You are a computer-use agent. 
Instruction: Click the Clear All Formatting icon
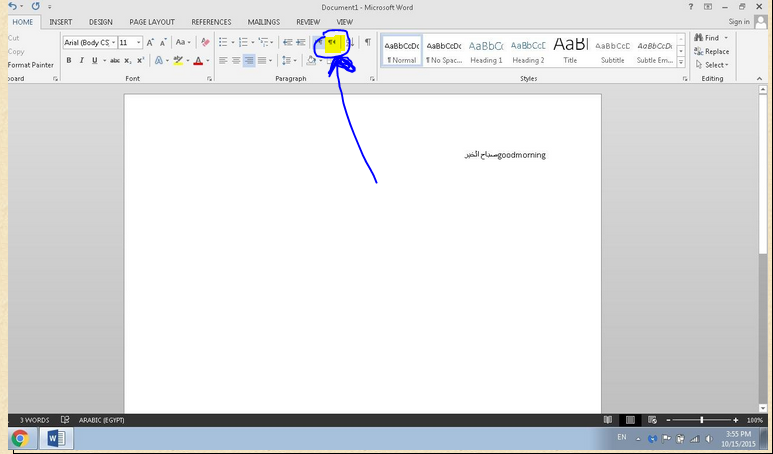[x=205, y=42]
